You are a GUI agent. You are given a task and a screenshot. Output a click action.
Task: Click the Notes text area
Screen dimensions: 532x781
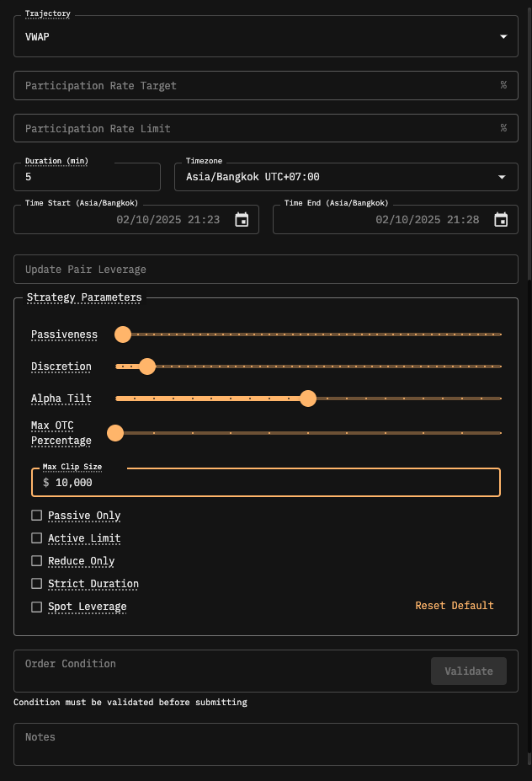[x=265, y=744]
